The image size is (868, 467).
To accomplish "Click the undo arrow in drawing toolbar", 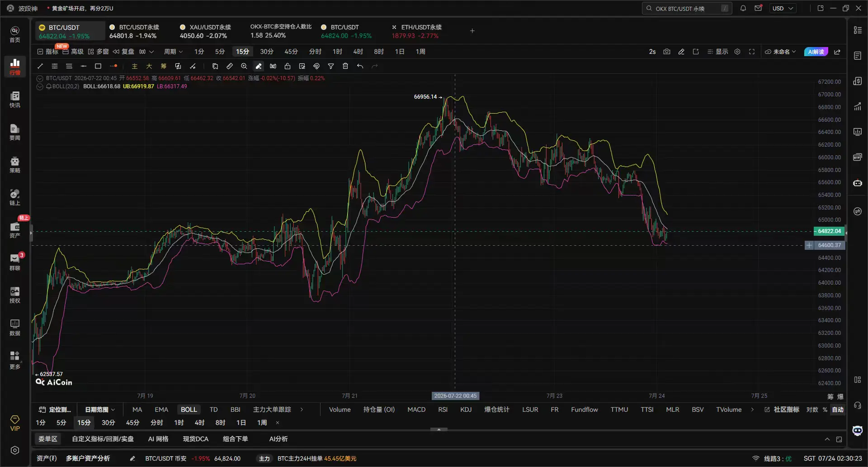I will click(360, 66).
